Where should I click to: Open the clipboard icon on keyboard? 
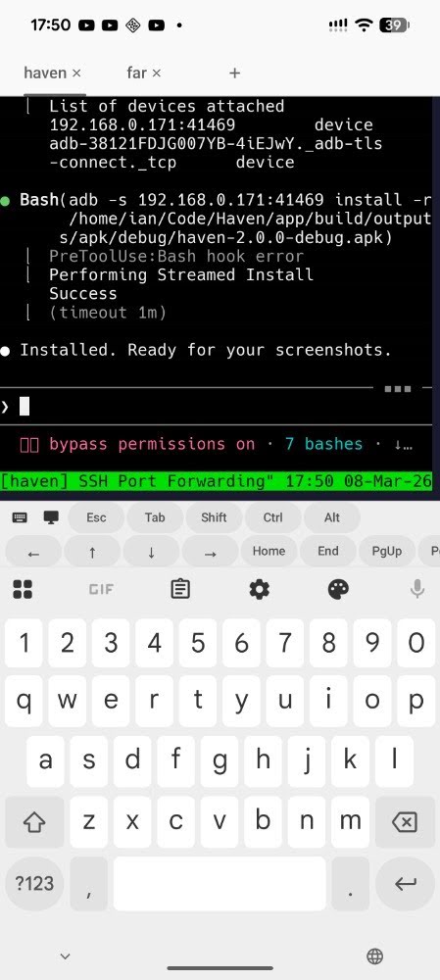pos(180,589)
